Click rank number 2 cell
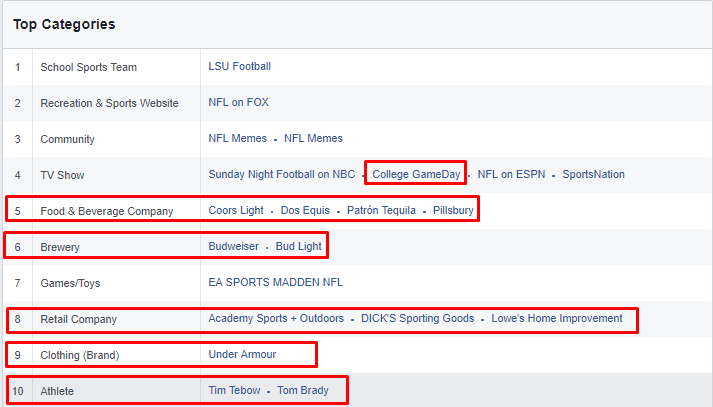 [18, 103]
